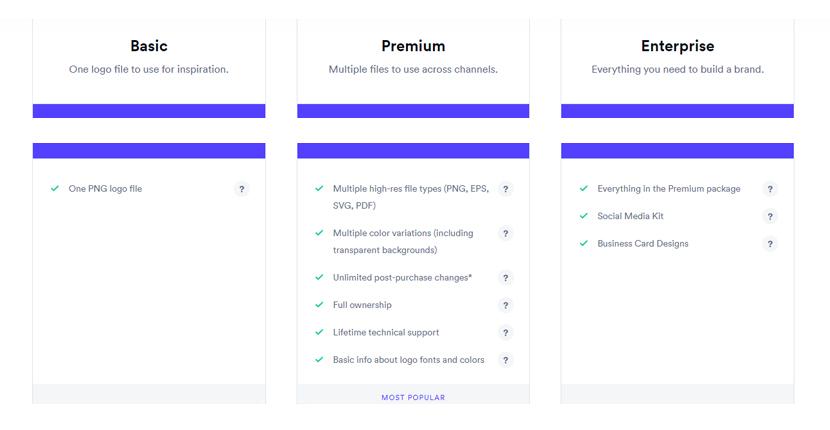The image size is (830, 430).
Task: Open help for Unlimited post-purchase changes
Action: pyautogui.click(x=506, y=278)
